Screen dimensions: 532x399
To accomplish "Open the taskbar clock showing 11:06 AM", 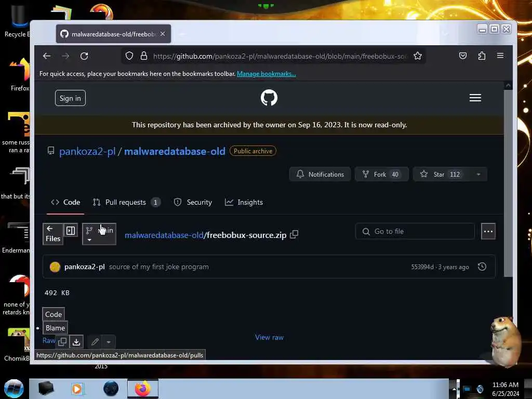I will click(505, 389).
